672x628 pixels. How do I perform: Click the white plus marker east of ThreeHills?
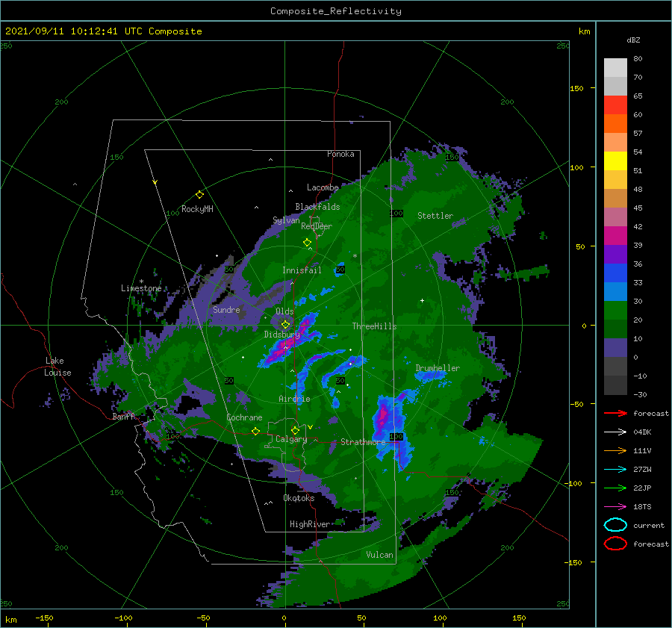click(422, 300)
